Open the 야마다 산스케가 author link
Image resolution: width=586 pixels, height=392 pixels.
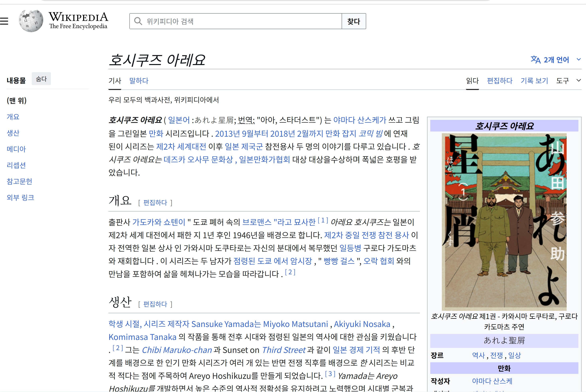click(x=360, y=120)
